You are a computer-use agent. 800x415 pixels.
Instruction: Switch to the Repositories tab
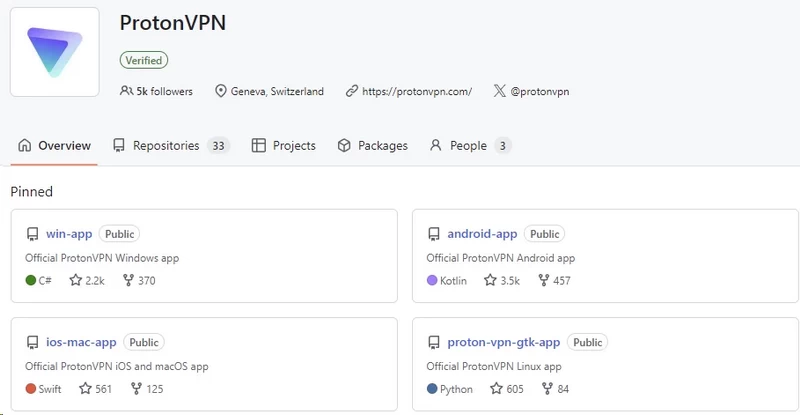click(x=171, y=145)
